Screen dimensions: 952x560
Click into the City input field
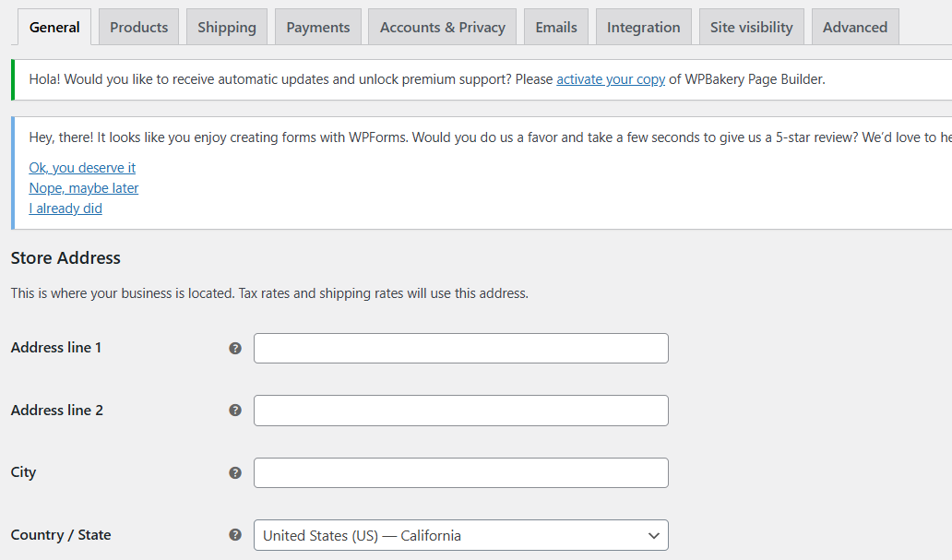(460, 472)
